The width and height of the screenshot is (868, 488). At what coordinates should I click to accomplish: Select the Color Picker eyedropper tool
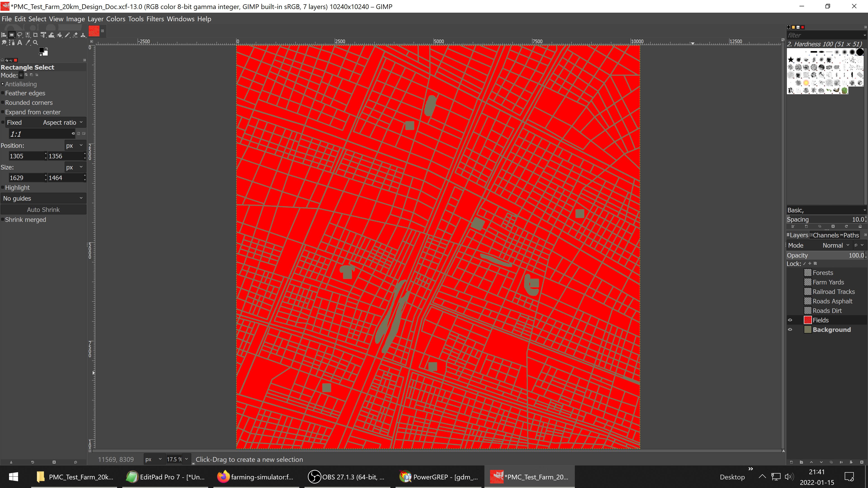(x=28, y=42)
